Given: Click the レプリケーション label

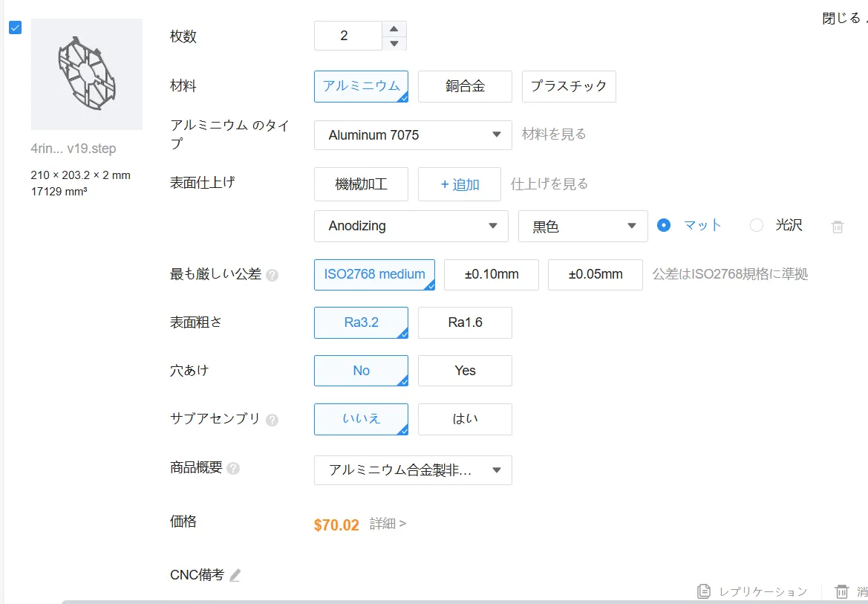Looking at the screenshot, I should [x=763, y=592].
